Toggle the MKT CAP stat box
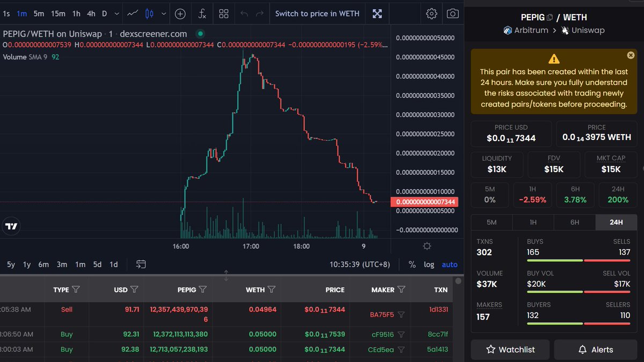This screenshot has height=362, width=644. pyautogui.click(x=611, y=164)
